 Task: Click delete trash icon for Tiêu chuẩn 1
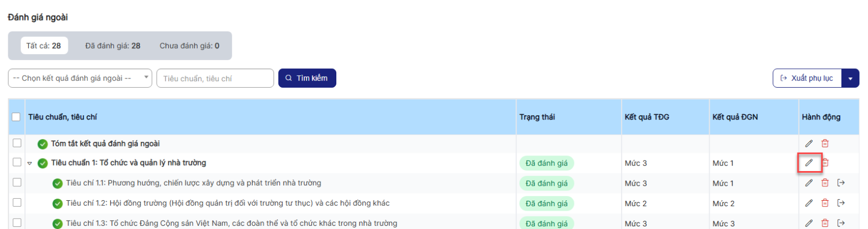tap(825, 162)
